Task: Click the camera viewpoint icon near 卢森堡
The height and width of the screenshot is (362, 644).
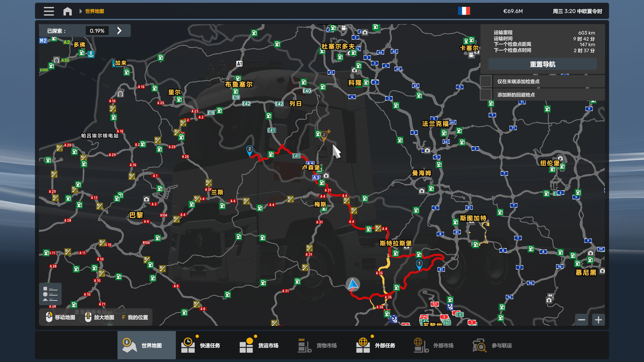Action: click(326, 175)
